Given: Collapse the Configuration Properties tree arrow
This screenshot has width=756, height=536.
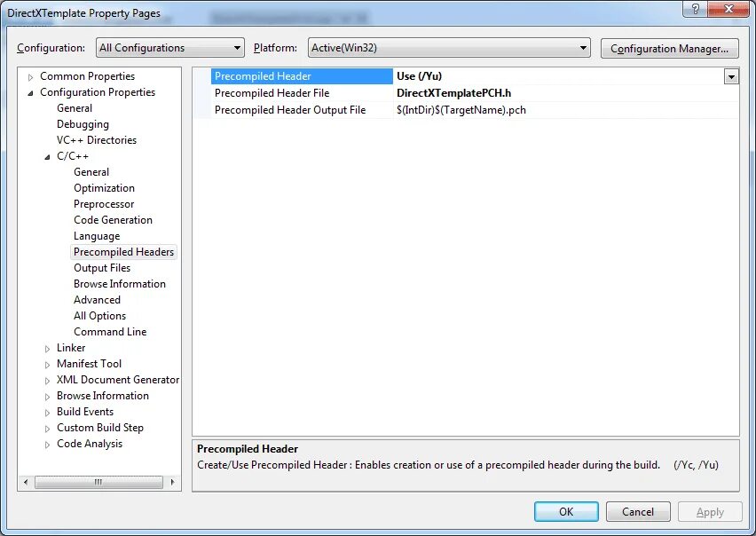Looking at the screenshot, I should point(30,93).
